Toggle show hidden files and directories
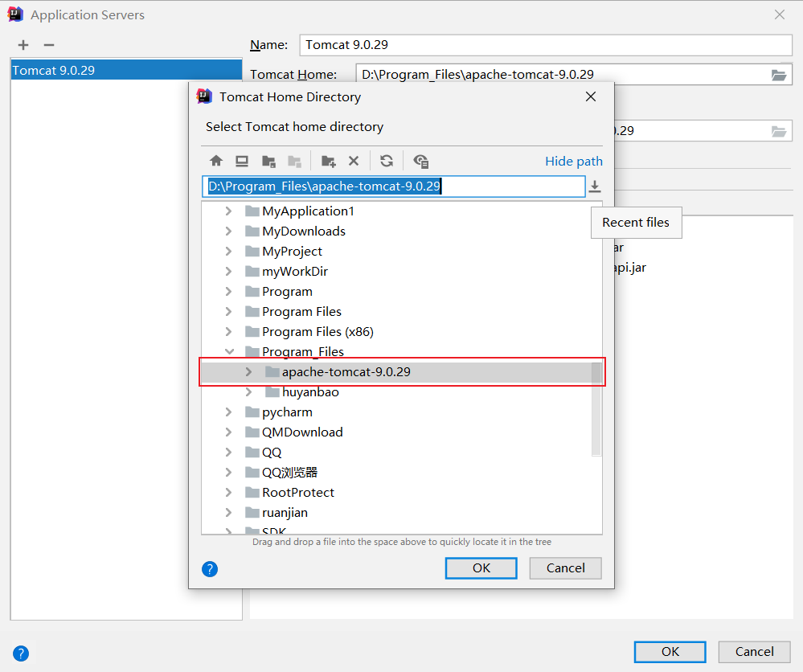This screenshot has height=672, width=803. [x=421, y=162]
